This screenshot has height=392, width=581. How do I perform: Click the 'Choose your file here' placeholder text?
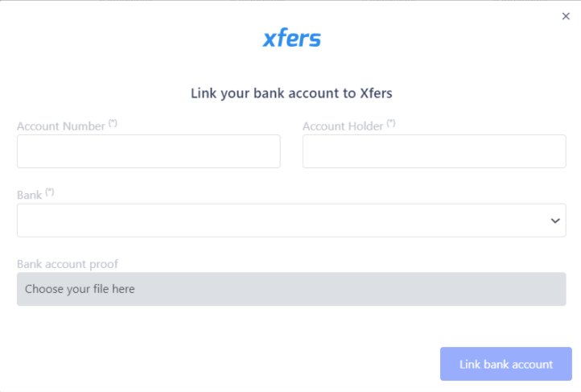click(x=80, y=289)
